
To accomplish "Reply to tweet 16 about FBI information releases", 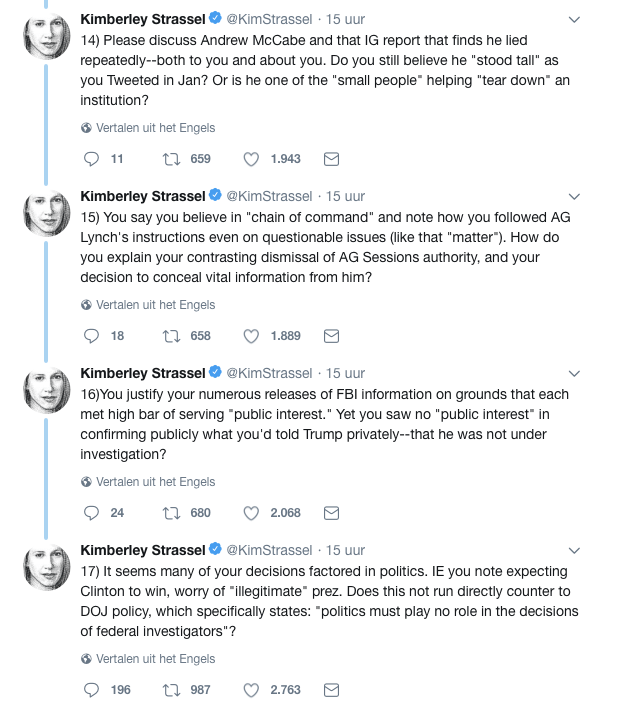I will tap(91, 513).
